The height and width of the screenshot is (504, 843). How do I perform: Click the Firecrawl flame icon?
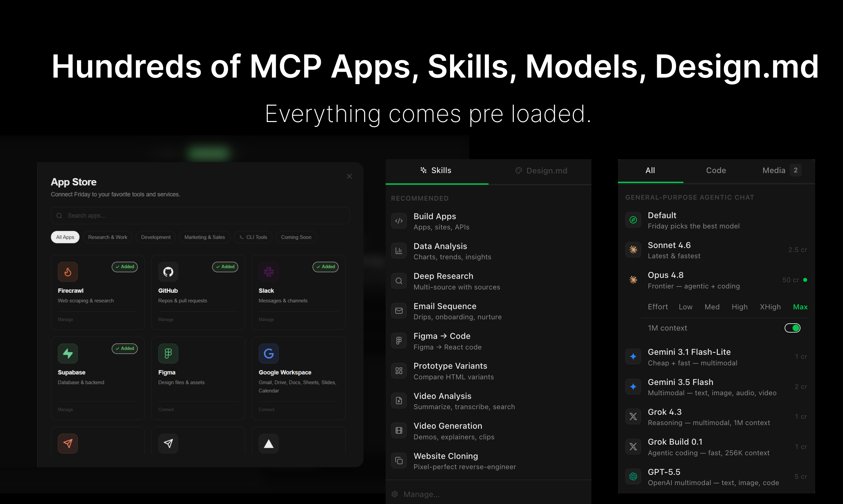click(68, 272)
